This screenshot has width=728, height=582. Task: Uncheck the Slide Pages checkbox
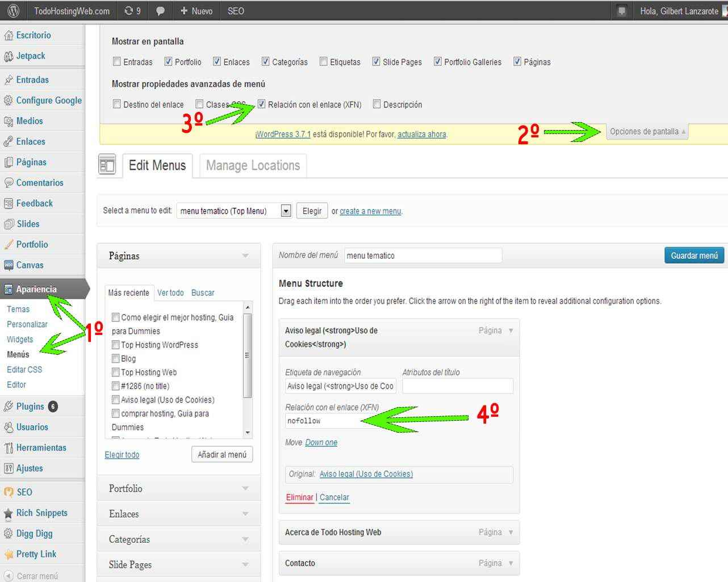pos(376,61)
